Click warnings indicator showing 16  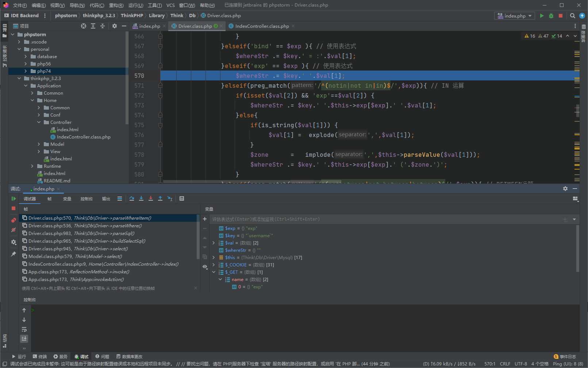pyautogui.click(x=530, y=36)
